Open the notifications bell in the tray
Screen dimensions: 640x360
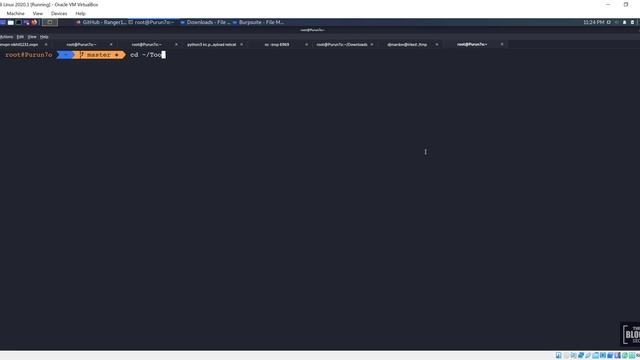(x=624, y=22)
